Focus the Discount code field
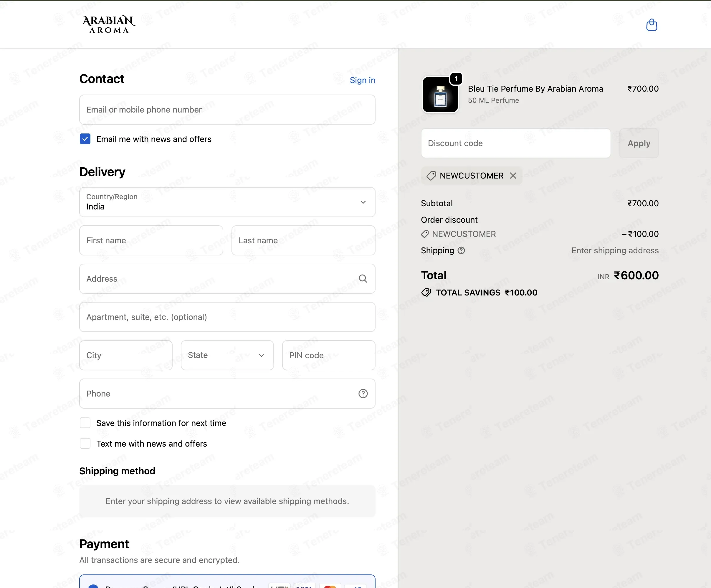The height and width of the screenshot is (588, 711). pyautogui.click(x=516, y=143)
